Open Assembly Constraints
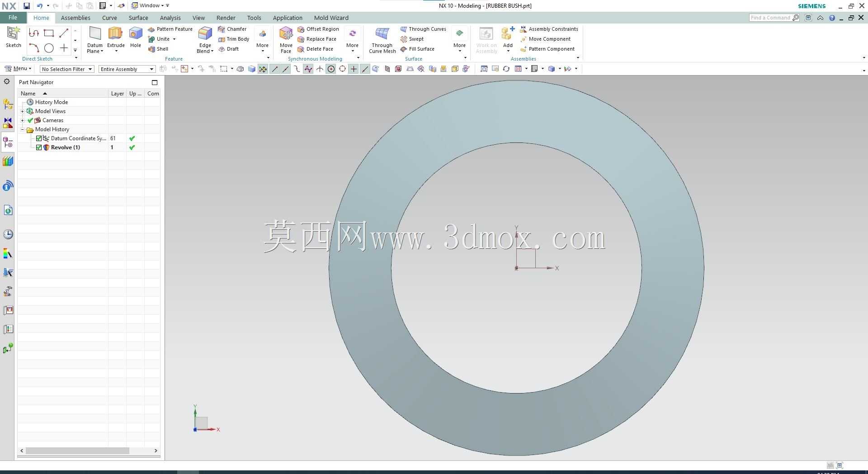This screenshot has height=474, width=868. (549, 29)
